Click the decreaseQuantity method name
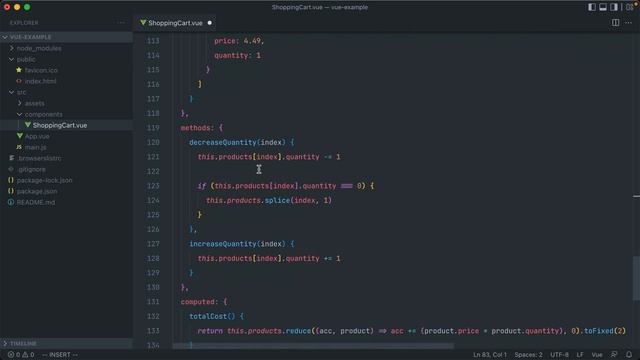 pos(223,142)
